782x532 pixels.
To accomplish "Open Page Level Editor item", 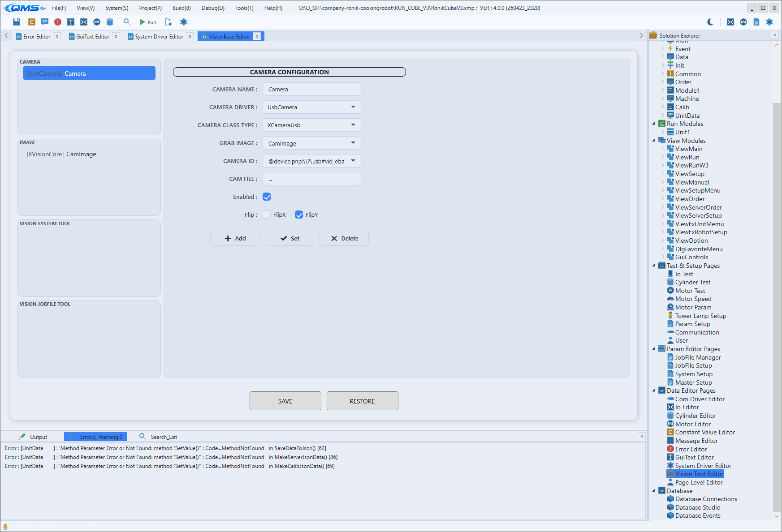I will point(699,482).
